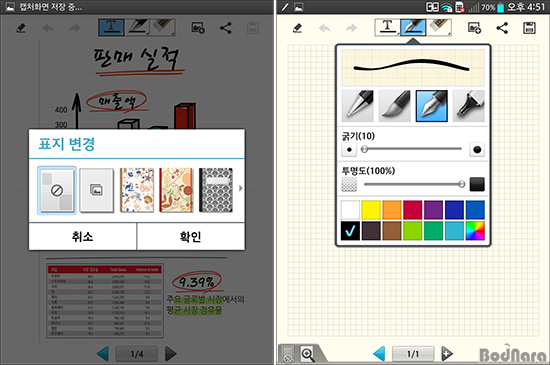The width and height of the screenshot is (550, 365).
Task: Pick the dark navy blue color swatch
Action: click(454, 210)
